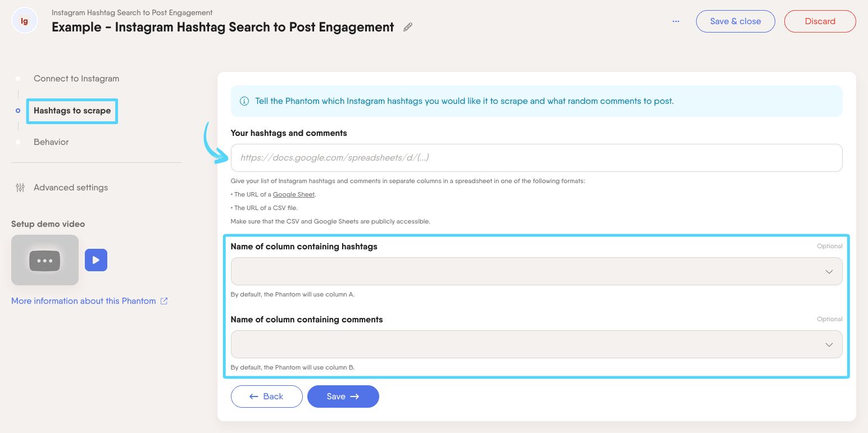Click the Example title text

pos(223,27)
